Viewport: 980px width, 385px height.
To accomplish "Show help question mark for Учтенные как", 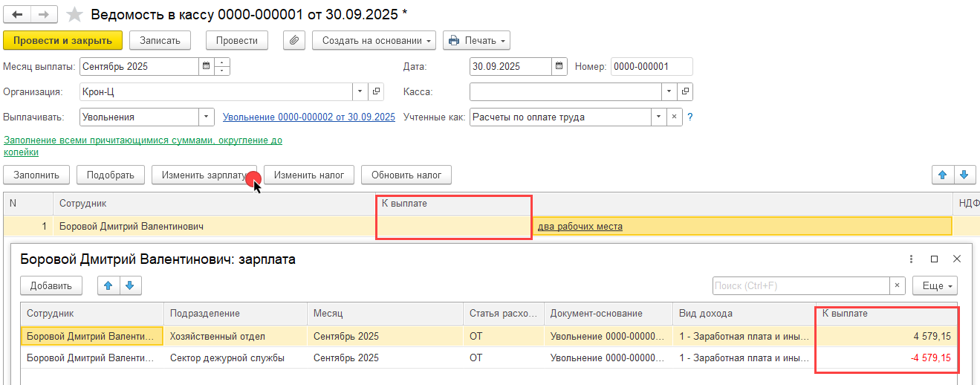I will [689, 117].
